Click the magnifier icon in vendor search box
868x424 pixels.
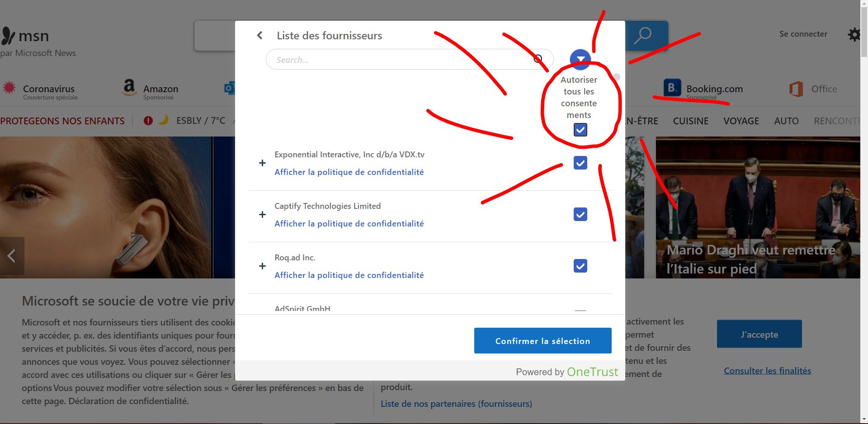pyautogui.click(x=538, y=59)
